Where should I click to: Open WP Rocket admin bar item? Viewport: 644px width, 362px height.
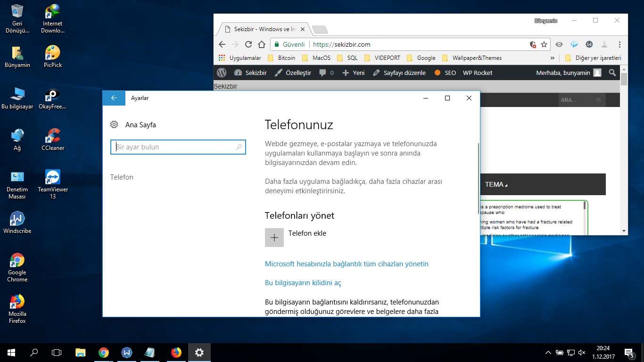coord(478,73)
